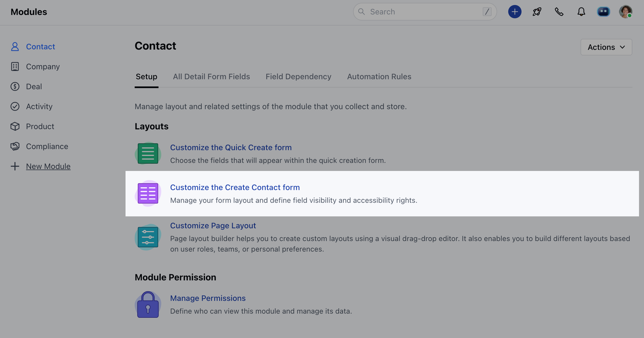
Task: Click the green Quick Create form icon
Action: 148,153
